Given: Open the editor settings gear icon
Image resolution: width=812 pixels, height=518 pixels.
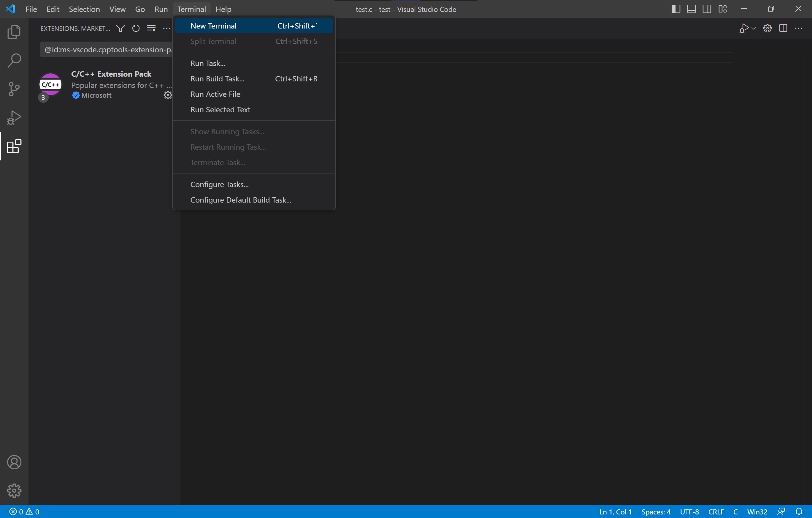Looking at the screenshot, I should (767, 28).
